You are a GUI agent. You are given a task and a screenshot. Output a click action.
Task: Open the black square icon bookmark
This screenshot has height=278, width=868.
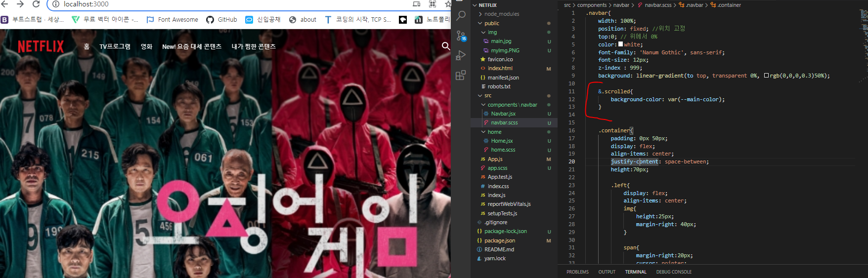(x=403, y=20)
